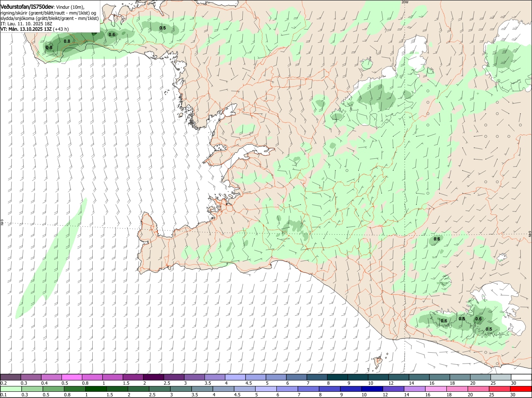This screenshot has width=532, height=398.
Task: Click the light pink 16–18 rain swatch
Action: (436, 389)
